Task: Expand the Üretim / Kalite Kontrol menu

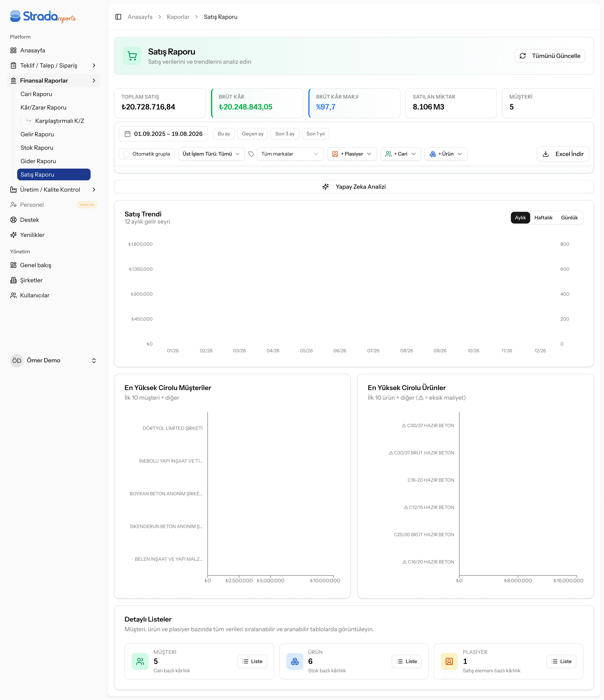Action: click(53, 190)
